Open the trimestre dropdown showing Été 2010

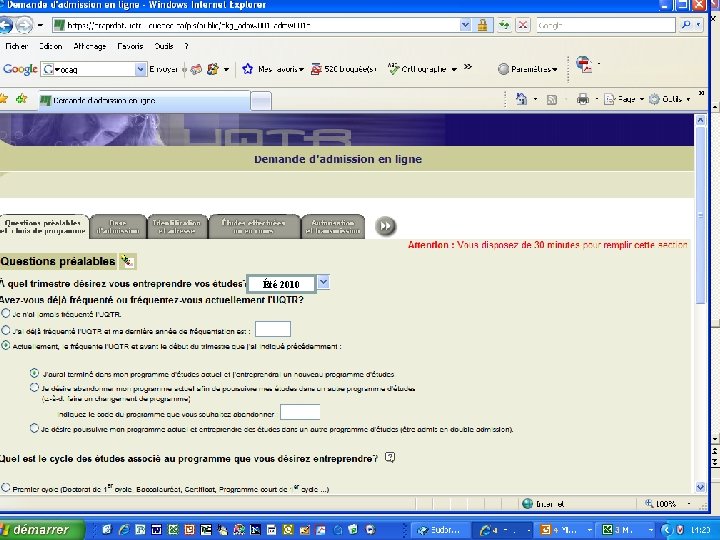tap(323, 282)
